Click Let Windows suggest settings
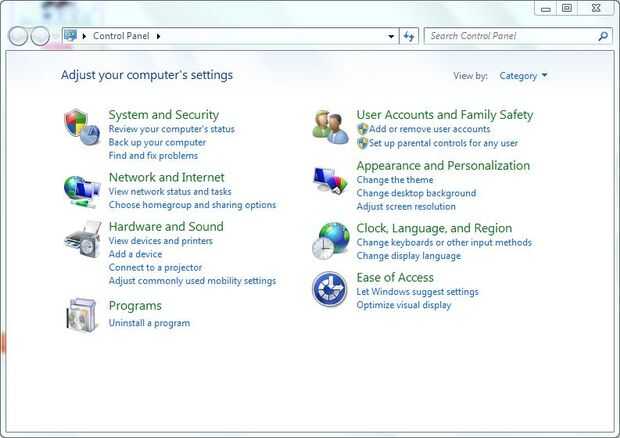This screenshot has height=438, width=620. coord(417,292)
